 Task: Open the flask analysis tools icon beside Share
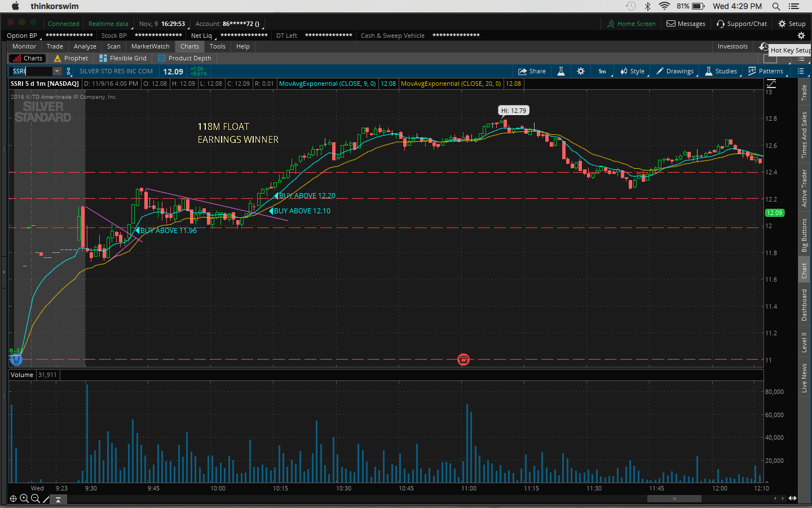click(561, 71)
